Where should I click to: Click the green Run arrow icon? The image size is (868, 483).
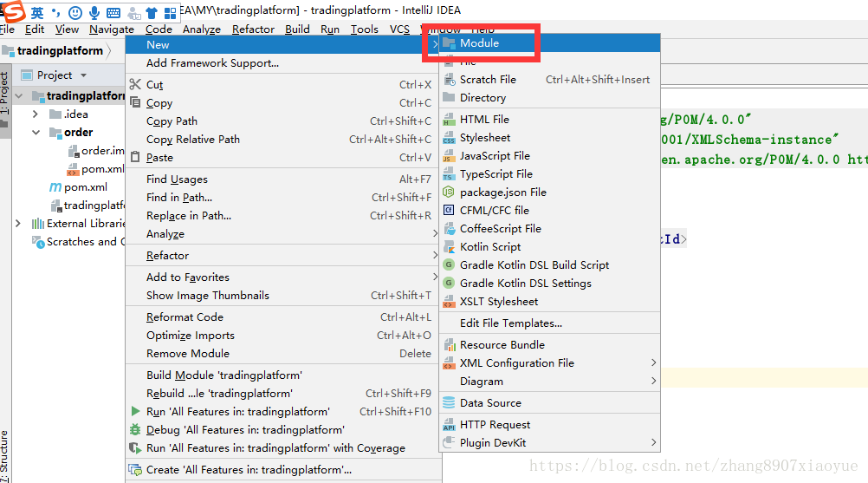tap(135, 412)
